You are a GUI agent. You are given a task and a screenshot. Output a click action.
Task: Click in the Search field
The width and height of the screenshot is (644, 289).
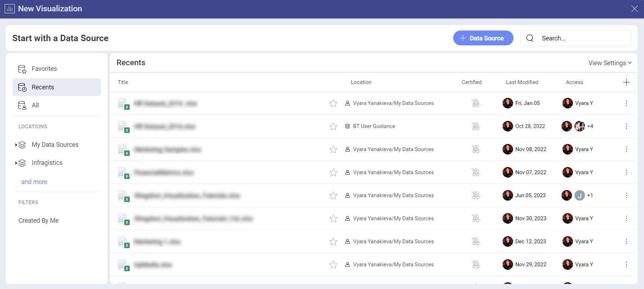point(575,38)
